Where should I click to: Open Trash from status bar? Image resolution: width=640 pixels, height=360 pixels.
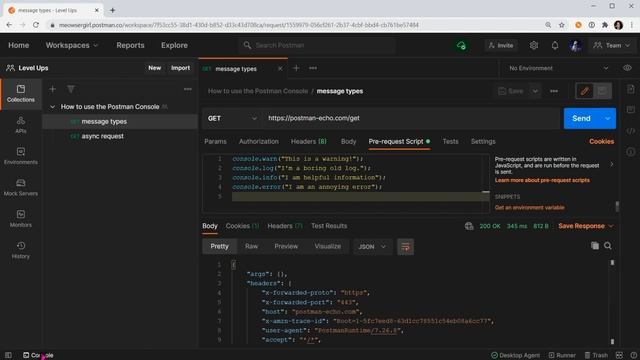click(x=596, y=355)
